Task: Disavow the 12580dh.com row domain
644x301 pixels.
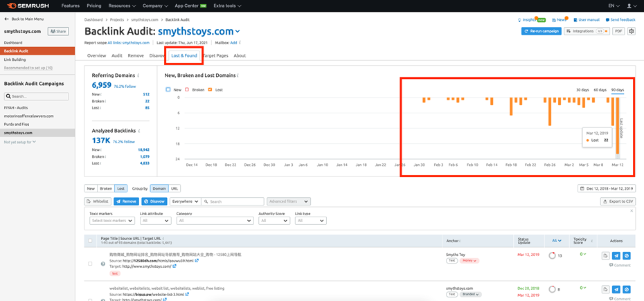Action: tap(626, 255)
